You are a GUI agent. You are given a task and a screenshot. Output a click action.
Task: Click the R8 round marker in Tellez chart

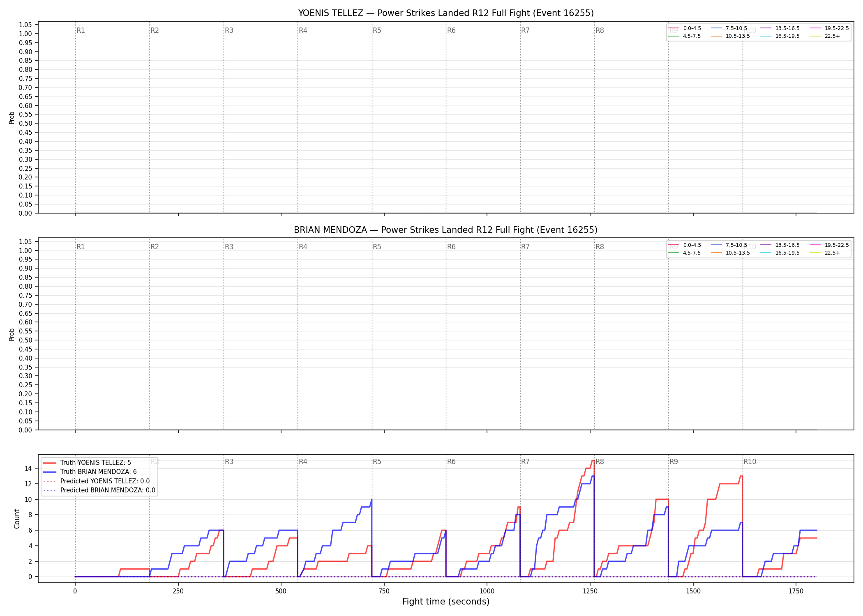pos(600,30)
